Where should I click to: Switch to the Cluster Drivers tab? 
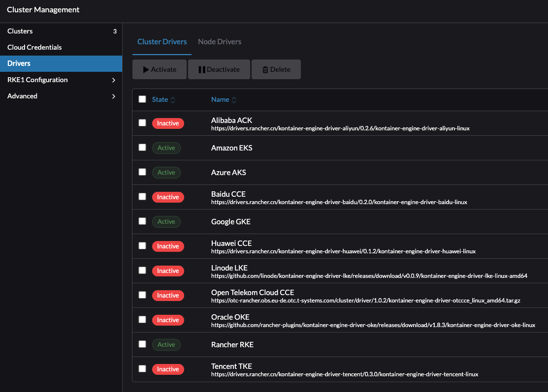tap(162, 41)
